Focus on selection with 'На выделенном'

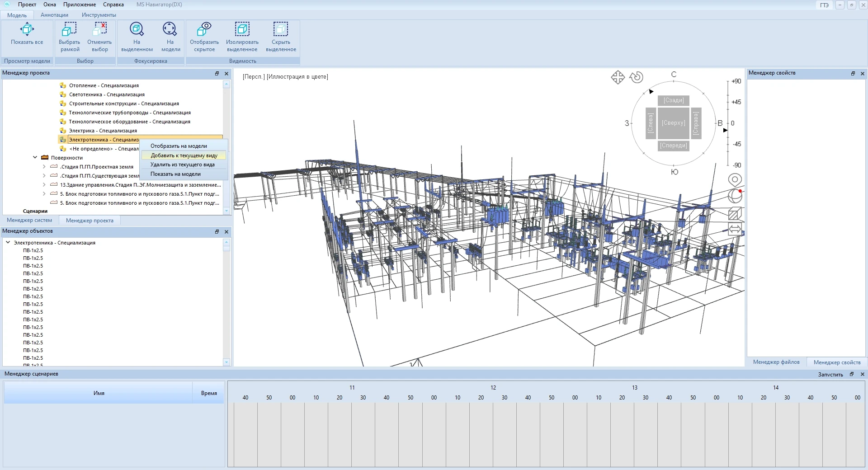[137, 30]
